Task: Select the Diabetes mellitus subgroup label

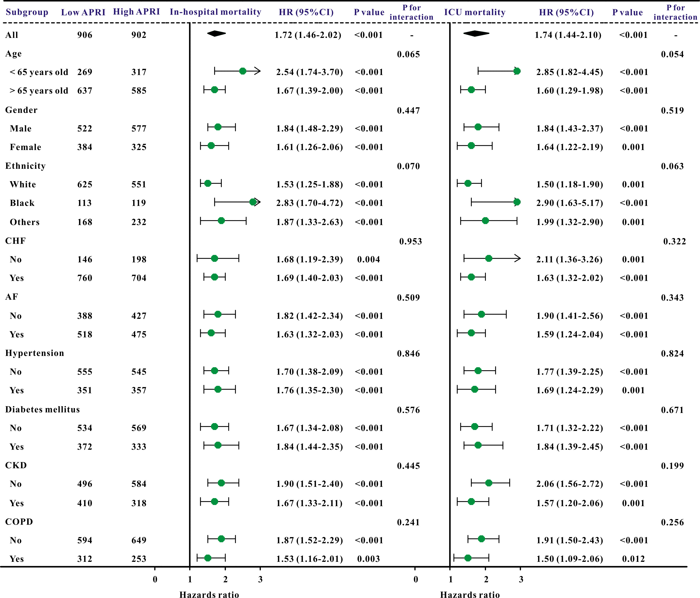Action: [x=43, y=409]
